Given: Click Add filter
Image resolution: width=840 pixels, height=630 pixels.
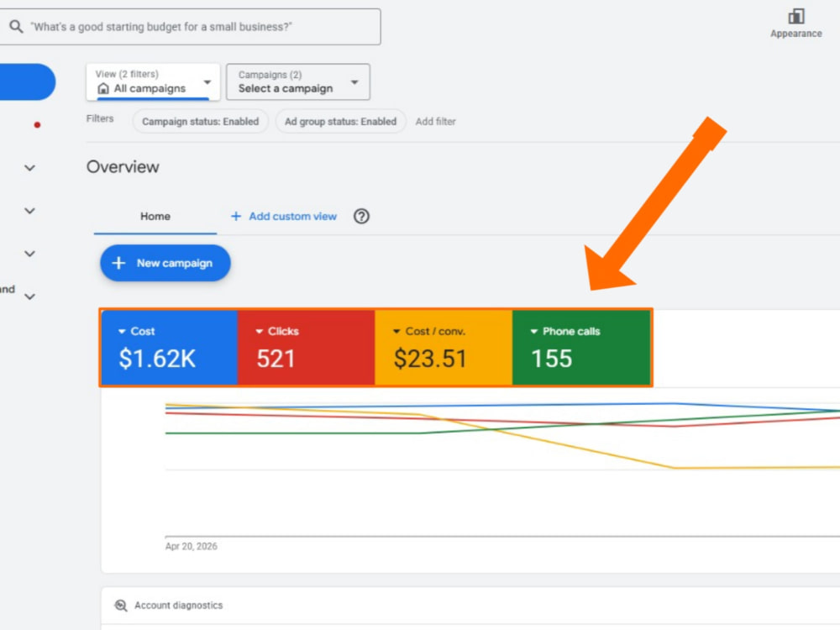Looking at the screenshot, I should tap(435, 122).
